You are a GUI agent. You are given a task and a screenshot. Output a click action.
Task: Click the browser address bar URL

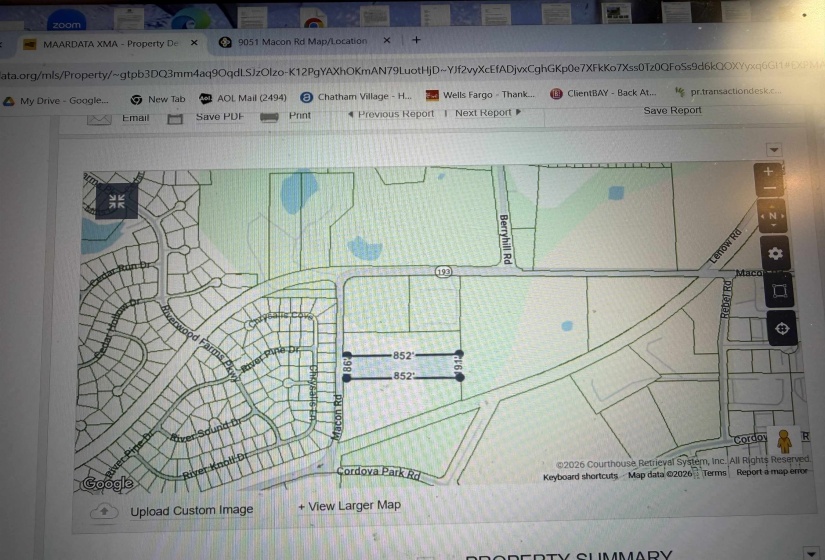coord(400,72)
